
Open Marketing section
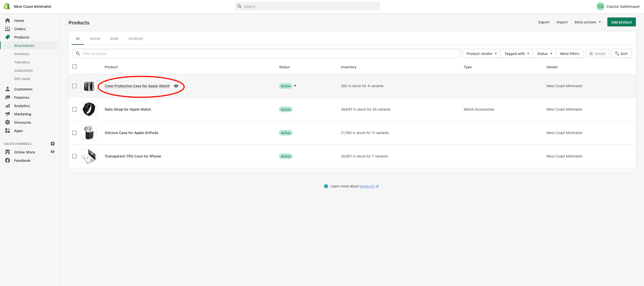pyautogui.click(x=22, y=114)
